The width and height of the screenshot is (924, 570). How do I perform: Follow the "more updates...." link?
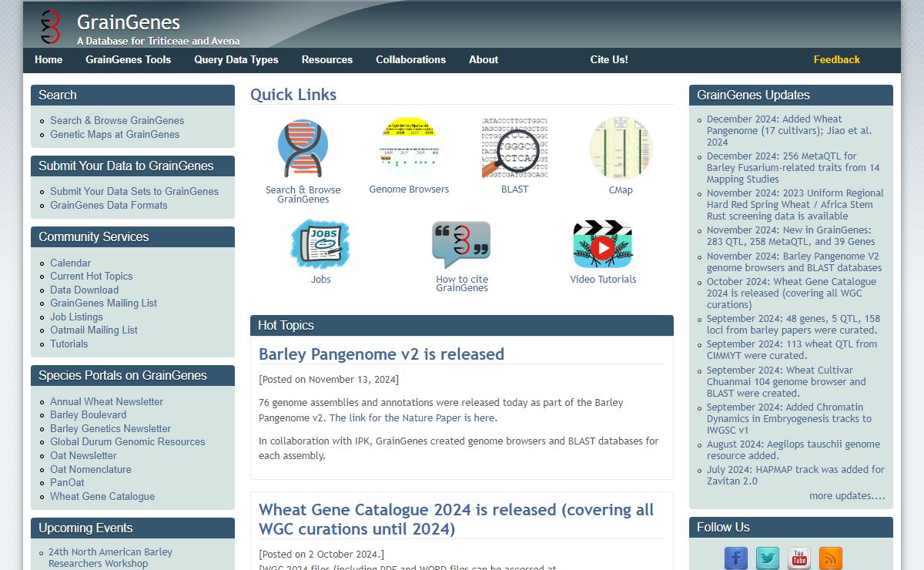point(847,496)
